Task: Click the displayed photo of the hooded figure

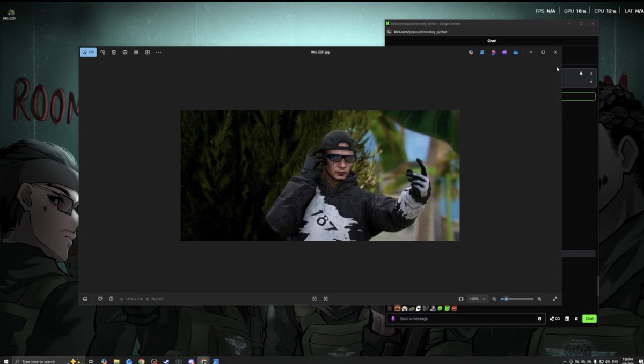Action: (x=320, y=175)
